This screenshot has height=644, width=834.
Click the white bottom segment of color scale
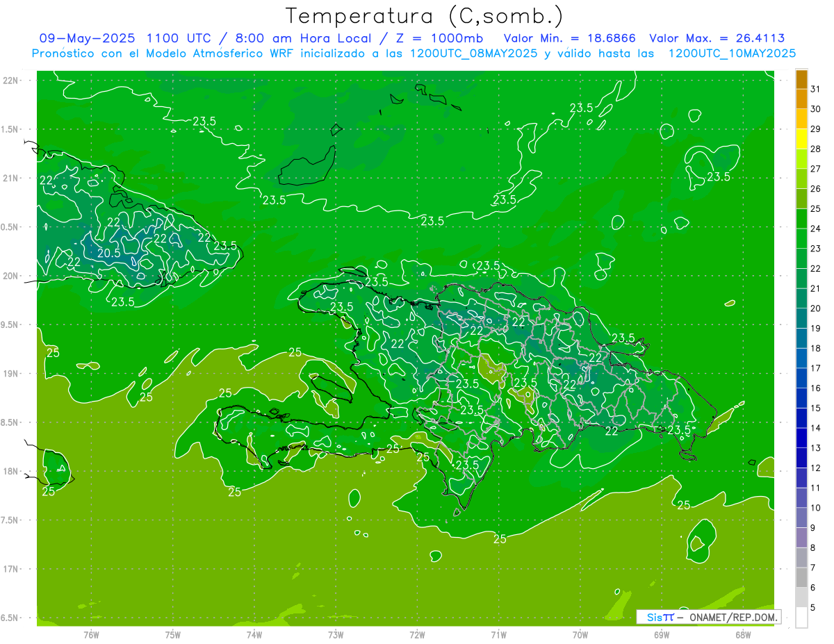pyautogui.click(x=801, y=618)
